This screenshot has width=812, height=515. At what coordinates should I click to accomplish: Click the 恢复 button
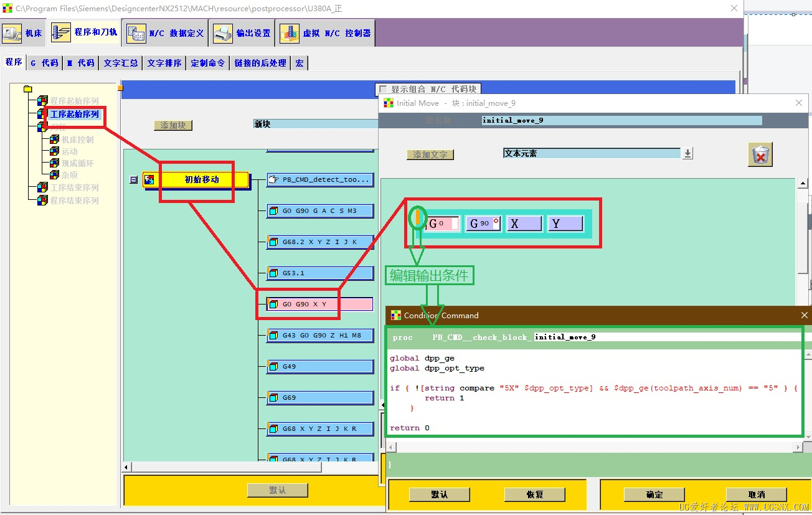coord(535,494)
